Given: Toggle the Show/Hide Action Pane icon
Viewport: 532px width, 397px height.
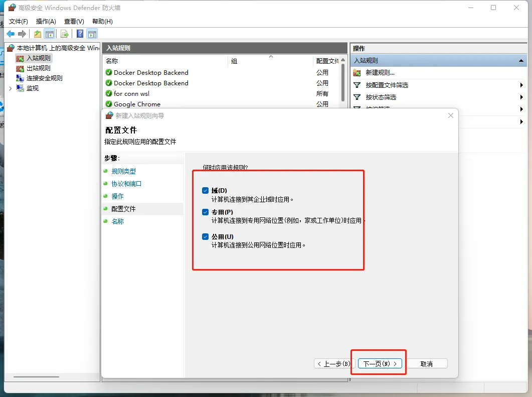Looking at the screenshot, I should coord(92,34).
